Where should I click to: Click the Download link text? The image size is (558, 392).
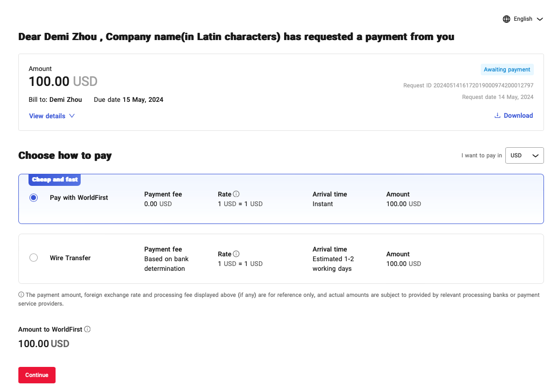(518, 116)
